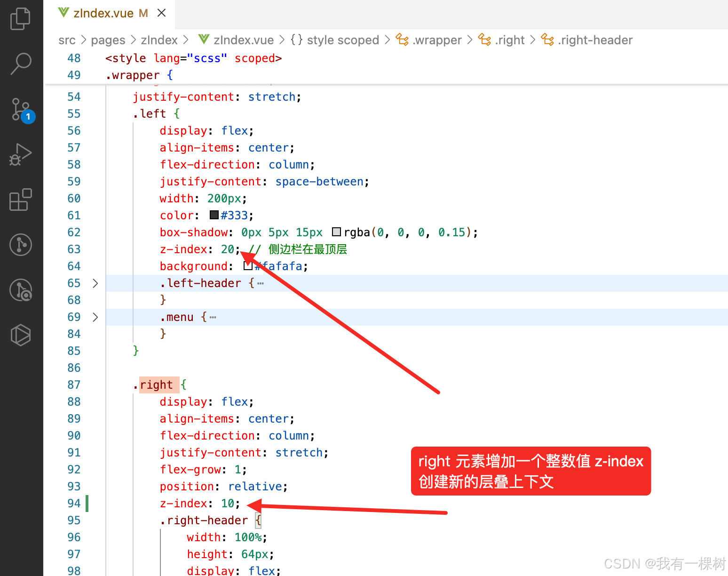Screen dimensions: 728x576
Task: Expand the folded .menu block on line 69
Action: click(x=95, y=317)
